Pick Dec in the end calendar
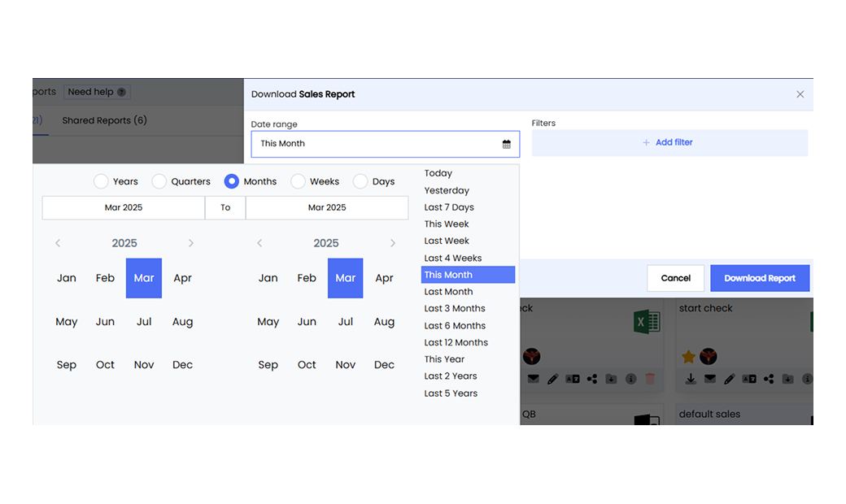The width and height of the screenshot is (846, 504). (x=384, y=365)
